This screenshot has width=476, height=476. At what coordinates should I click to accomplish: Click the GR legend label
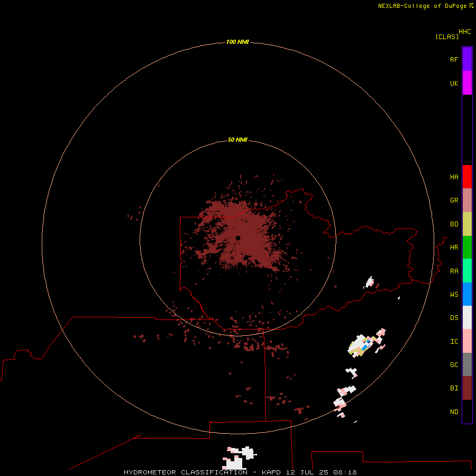454,200
